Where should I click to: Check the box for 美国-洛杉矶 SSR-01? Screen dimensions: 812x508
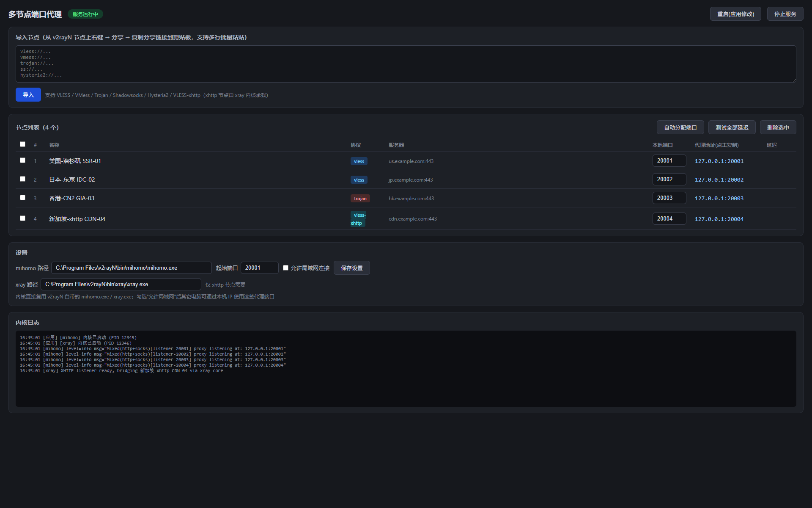(23, 160)
